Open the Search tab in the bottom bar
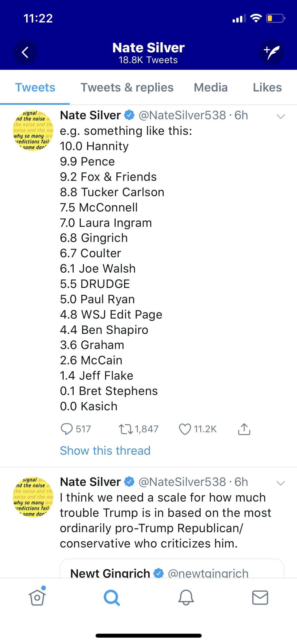Viewport: 297px width, 644px height. coord(112,597)
